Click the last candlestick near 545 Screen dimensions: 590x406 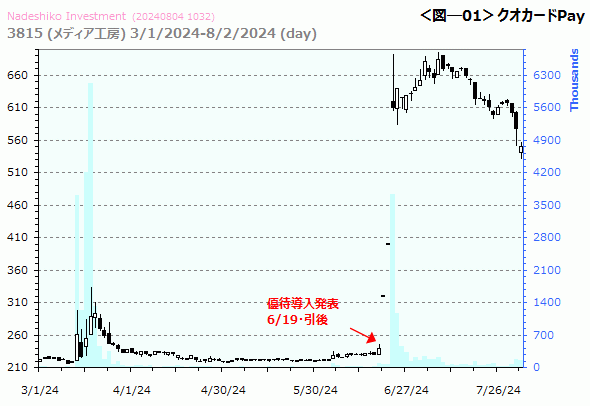[521, 150]
